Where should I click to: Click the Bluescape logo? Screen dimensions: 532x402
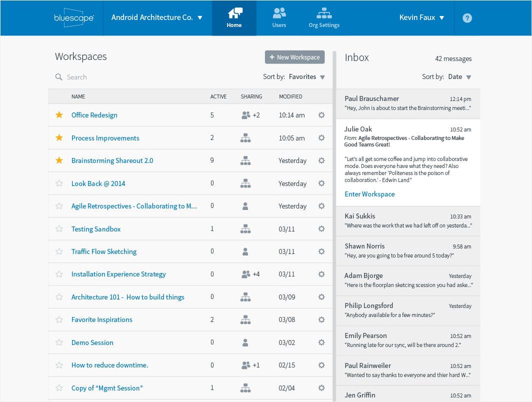pyautogui.click(x=73, y=17)
